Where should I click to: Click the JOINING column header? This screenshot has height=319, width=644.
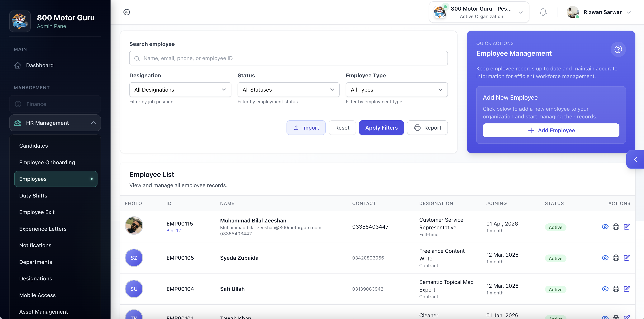coord(496,203)
